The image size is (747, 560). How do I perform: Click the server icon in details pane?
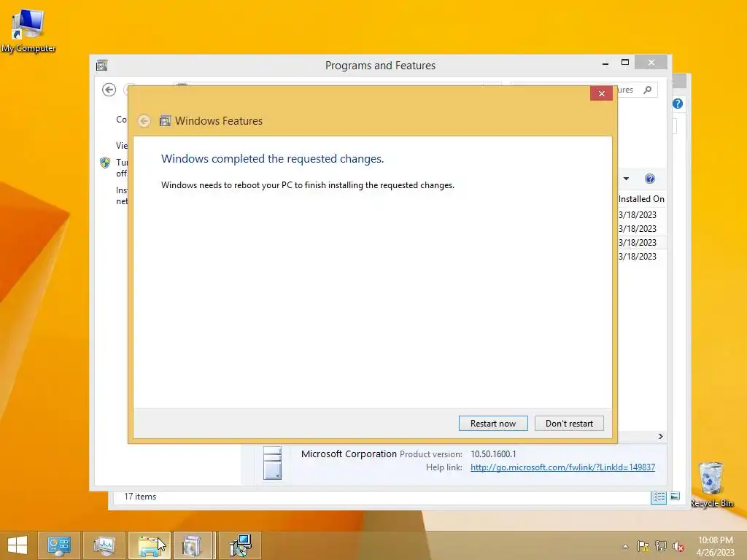[x=273, y=463]
